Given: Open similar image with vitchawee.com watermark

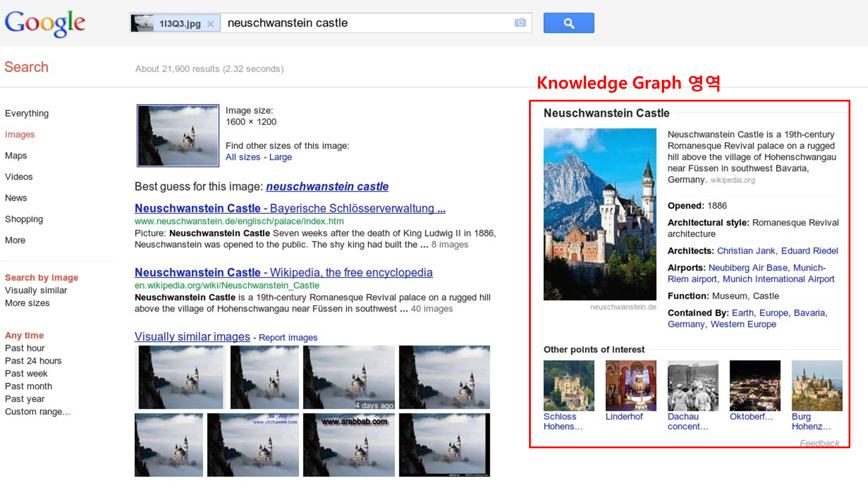Looking at the screenshot, I should (253, 445).
